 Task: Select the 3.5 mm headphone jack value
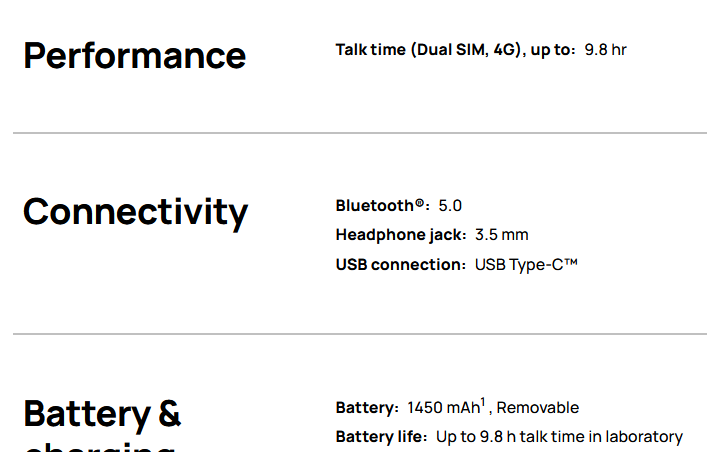pyautogui.click(x=502, y=235)
